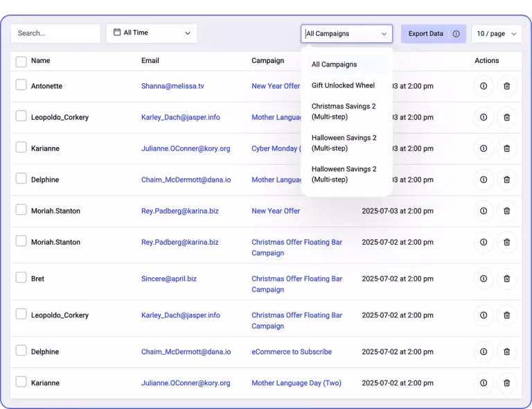
Task: View info for Moriah.Stanton's New Year Offer entry
Action: [484, 211]
